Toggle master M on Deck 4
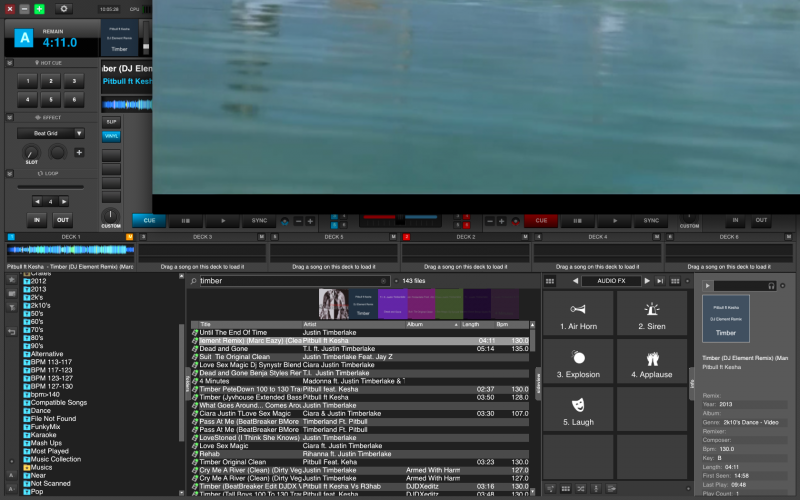 click(x=656, y=237)
